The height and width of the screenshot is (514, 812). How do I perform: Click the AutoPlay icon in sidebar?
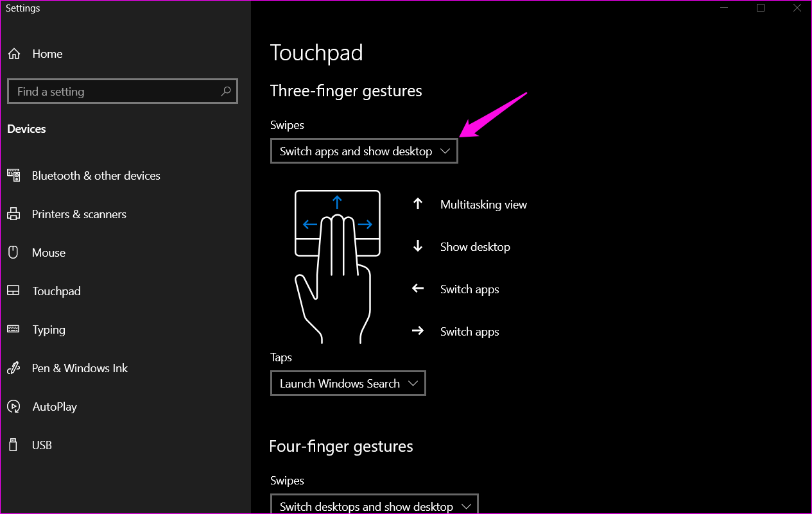13,407
